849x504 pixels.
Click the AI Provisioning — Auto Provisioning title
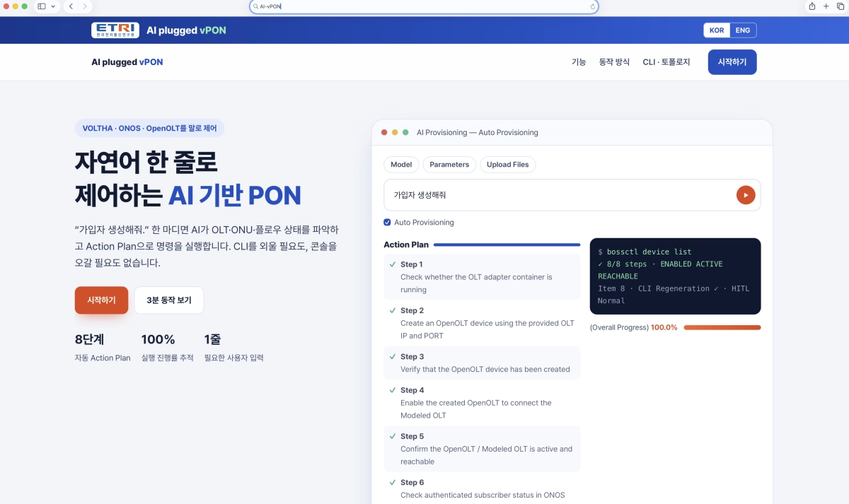pyautogui.click(x=478, y=132)
